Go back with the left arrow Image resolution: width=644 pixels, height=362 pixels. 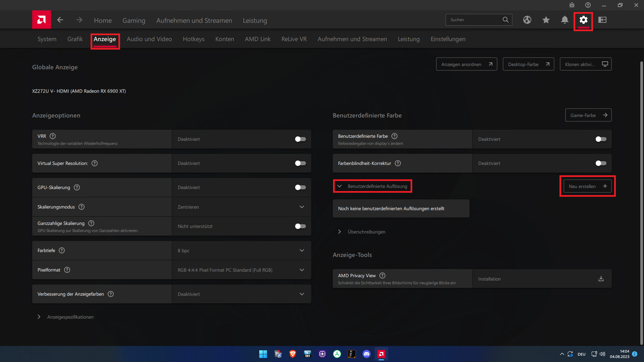click(x=60, y=20)
